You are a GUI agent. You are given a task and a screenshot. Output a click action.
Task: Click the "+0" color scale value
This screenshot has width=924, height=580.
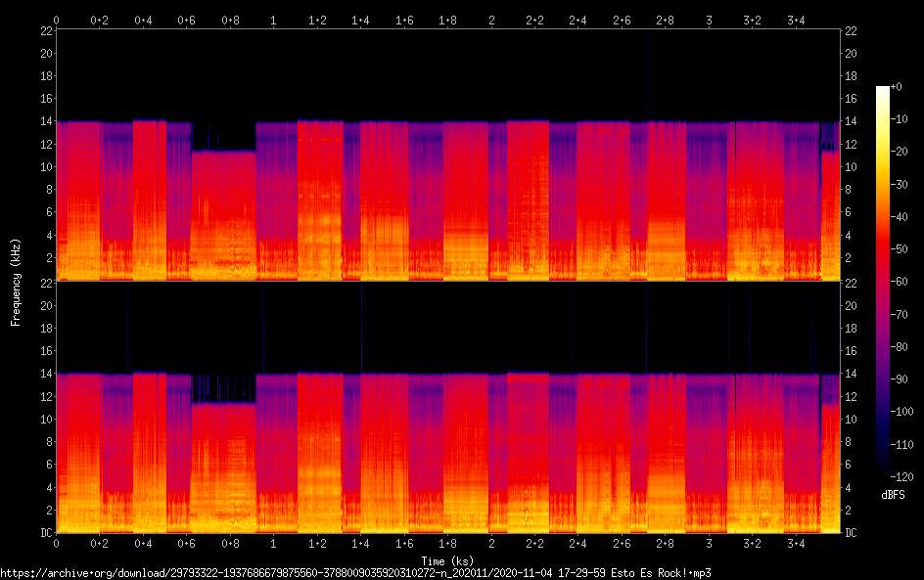point(897,86)
